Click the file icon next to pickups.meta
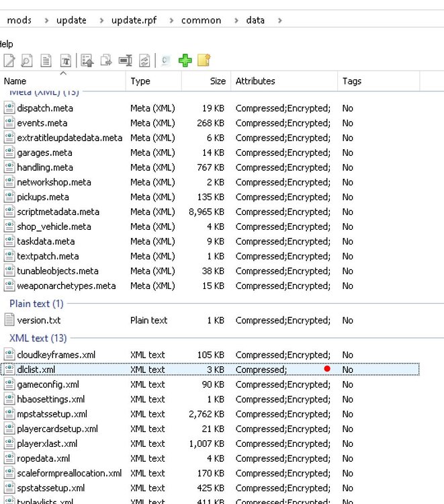The image size is (444, 504). 9,196
